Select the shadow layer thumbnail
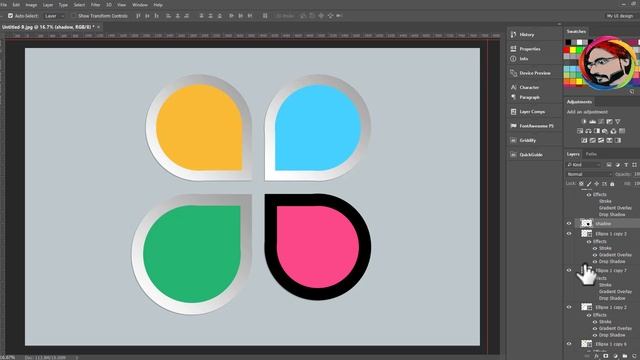 [x=587, y=223]
